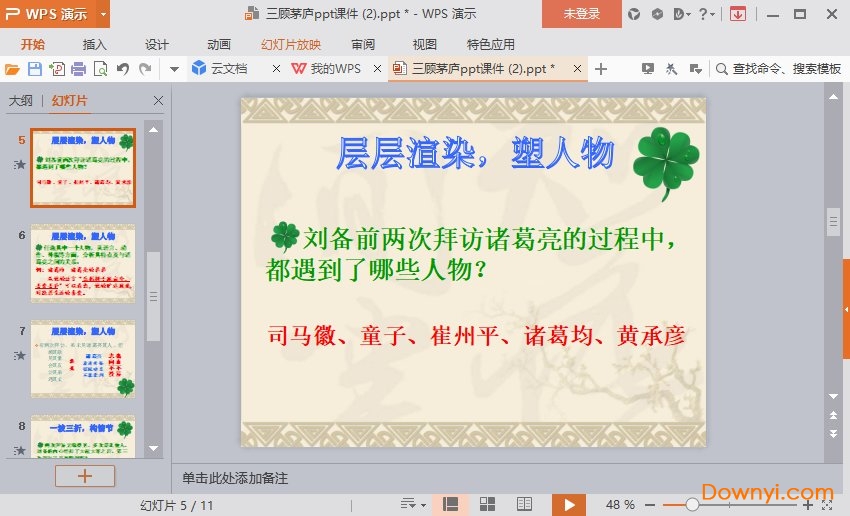850x516 pixels.
Task: Start slideshow with orange play button
Action: [569, 505]
